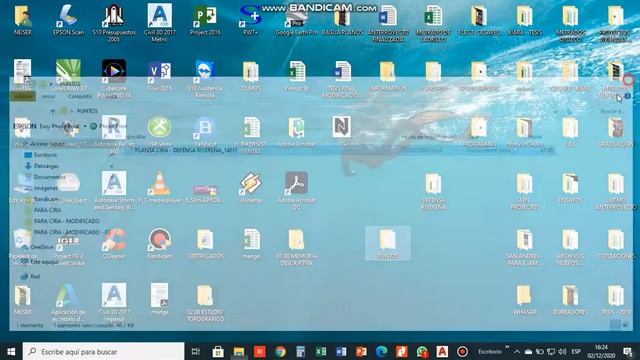
Task: Open the CERTIFICADOS folder
Action: point(205,243)
